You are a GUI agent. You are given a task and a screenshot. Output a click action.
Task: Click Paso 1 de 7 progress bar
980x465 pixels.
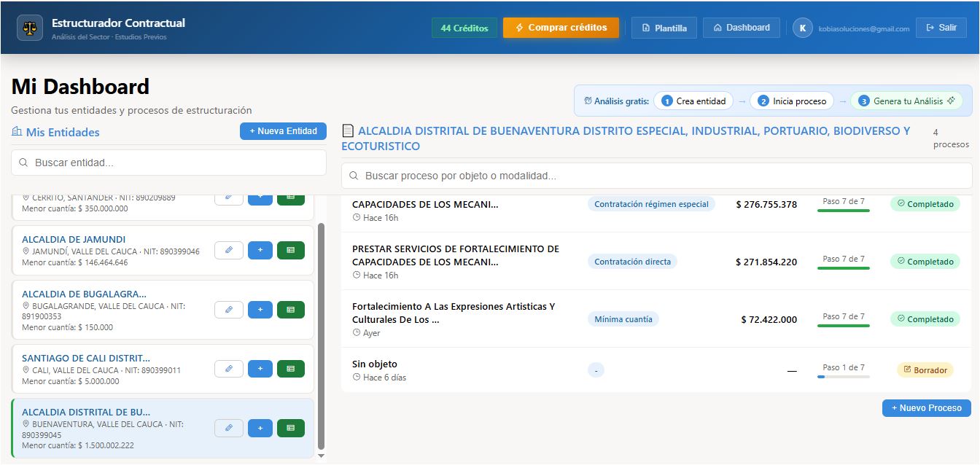[844, 377]
